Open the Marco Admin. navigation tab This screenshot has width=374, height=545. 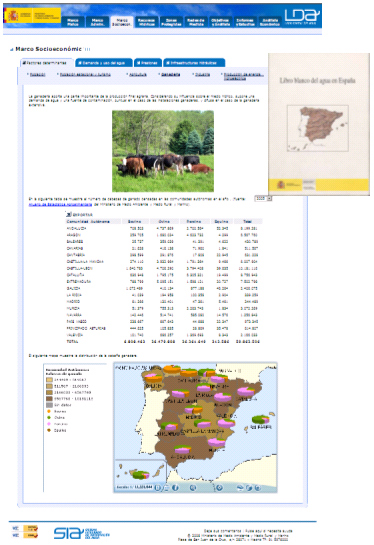point(97,22)
